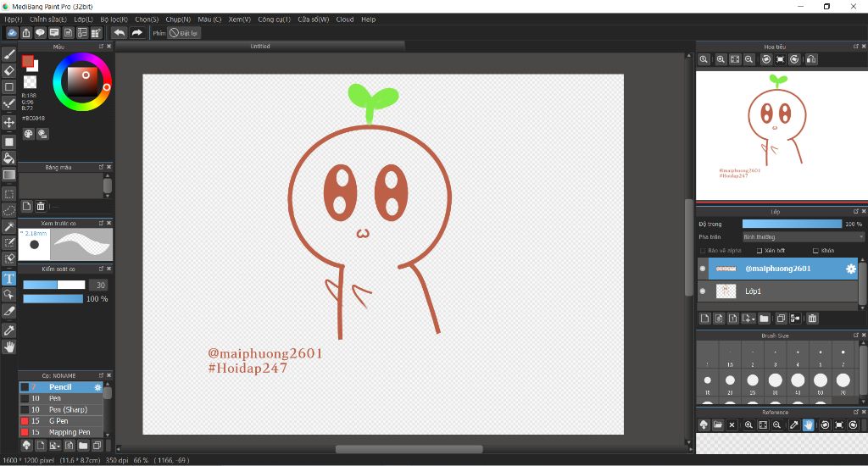
Task: Select the transparent color swatch
Action: click(x=30, y=82)
